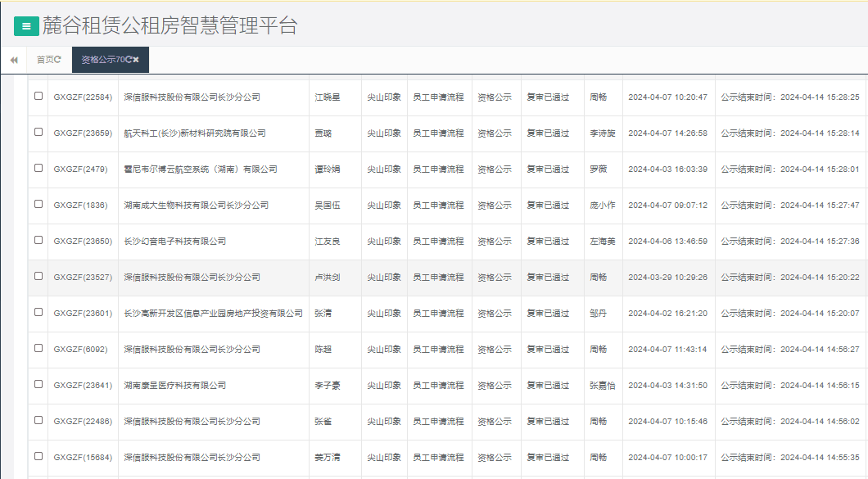The width and height of the screenshot is (868, 479).
Task: Reload the 资格公示 tab with its refresh icon
Action: pos(129,59)
